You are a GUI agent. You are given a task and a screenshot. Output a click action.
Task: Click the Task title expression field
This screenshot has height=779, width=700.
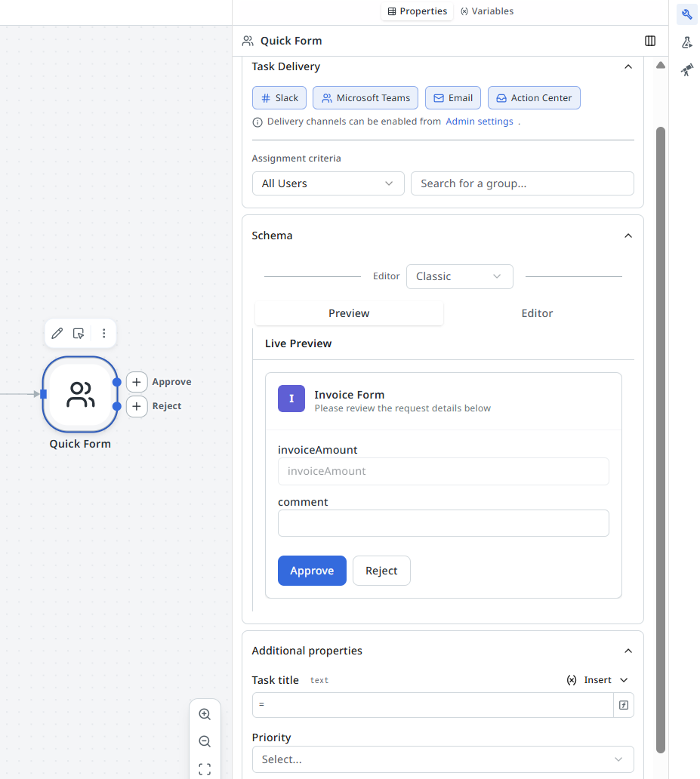tap(433, 705)
